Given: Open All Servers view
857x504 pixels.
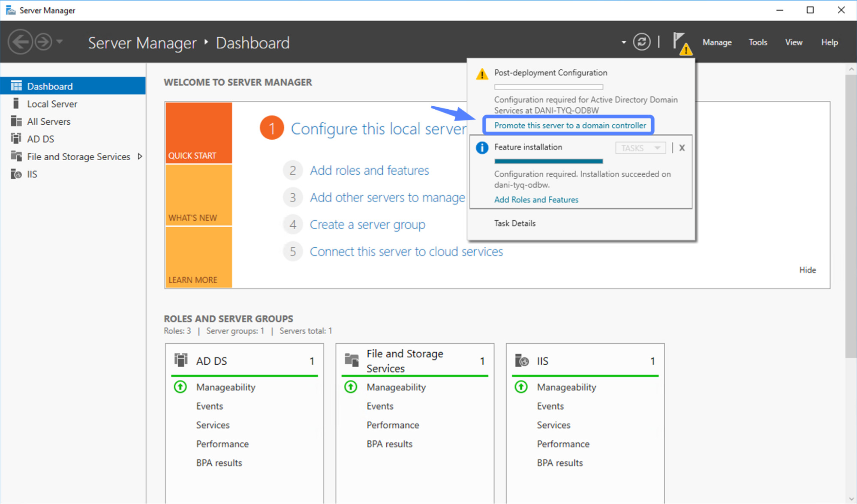Looking at the screenshot, I should pos(48,121).
